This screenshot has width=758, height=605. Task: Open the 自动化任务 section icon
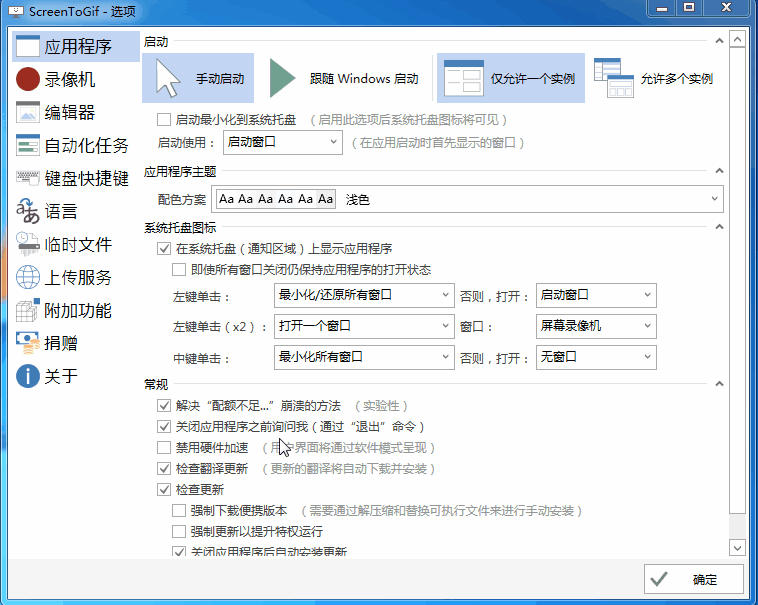point(28,145)
